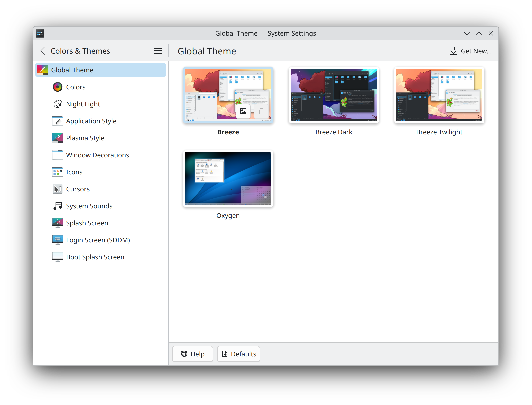Open Login Screen (SDDM) settings
532x405 pixels.
click(x=101, y=240)
